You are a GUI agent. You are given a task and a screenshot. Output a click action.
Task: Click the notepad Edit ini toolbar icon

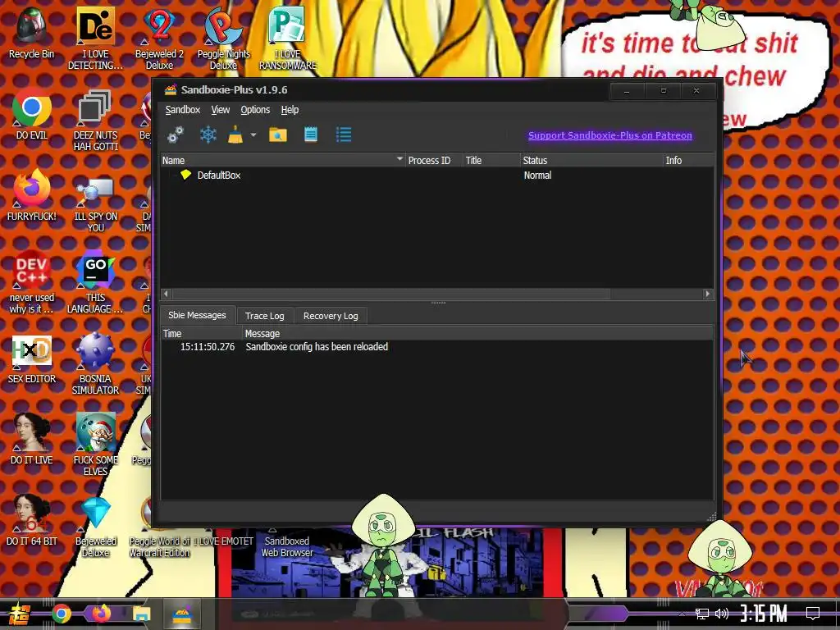click(x=311, y=135)
